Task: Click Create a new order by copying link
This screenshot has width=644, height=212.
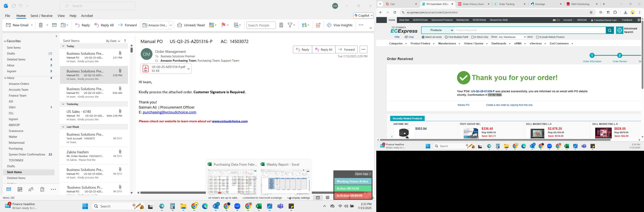Action: (509, 105)
